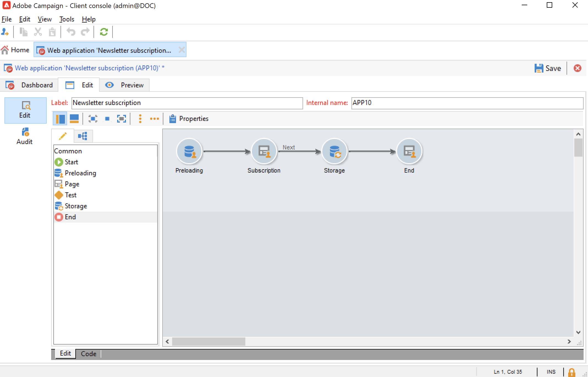Select the pencil palette tab
The height and width of the screenshot is (377, 588).
point(63,136)
